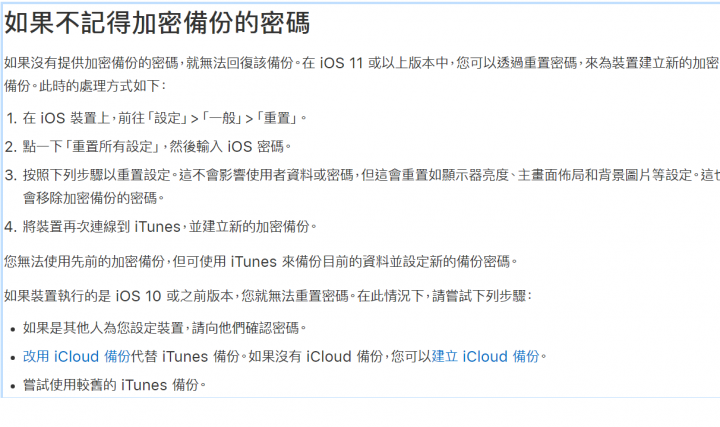The height and width of the screenshot is (427, 720).
Task: Click step 3 text 按照下列步驟以重置設定
Action: (x=97, y=175)
